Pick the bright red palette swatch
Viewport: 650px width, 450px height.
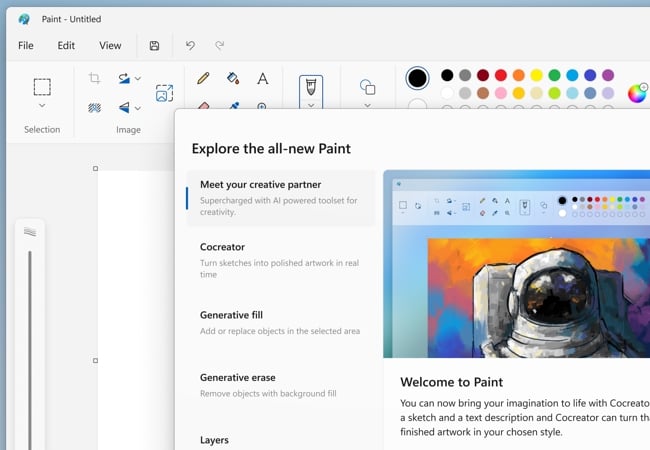501,75
